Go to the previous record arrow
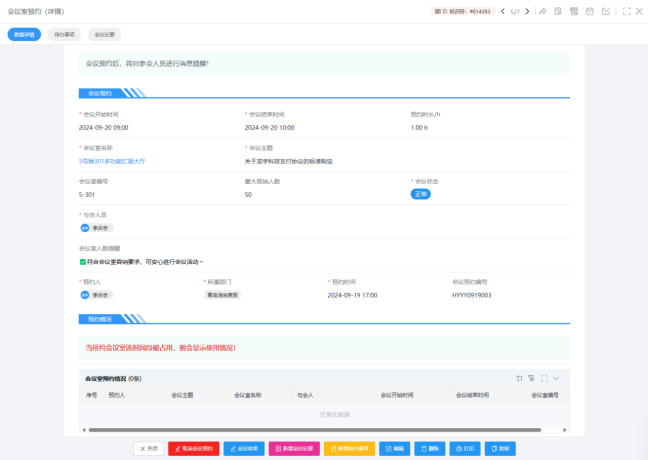The image size is (648, 460). coord(503,12)
